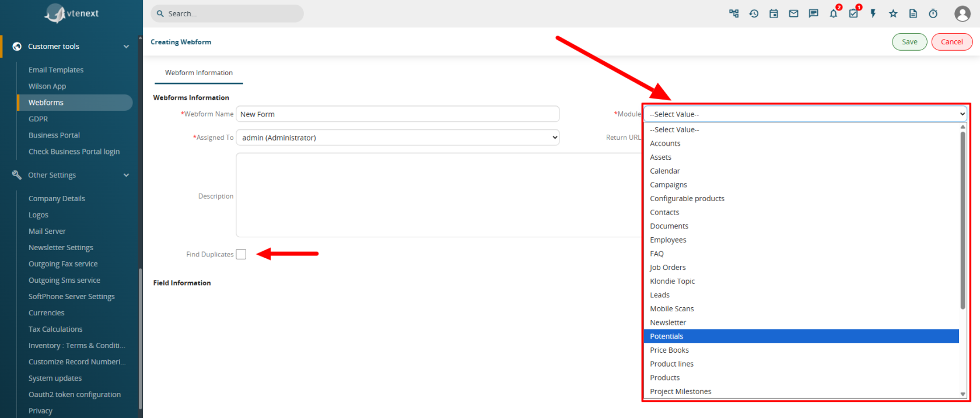Click the sidebar vertical scrollbar

140,338
